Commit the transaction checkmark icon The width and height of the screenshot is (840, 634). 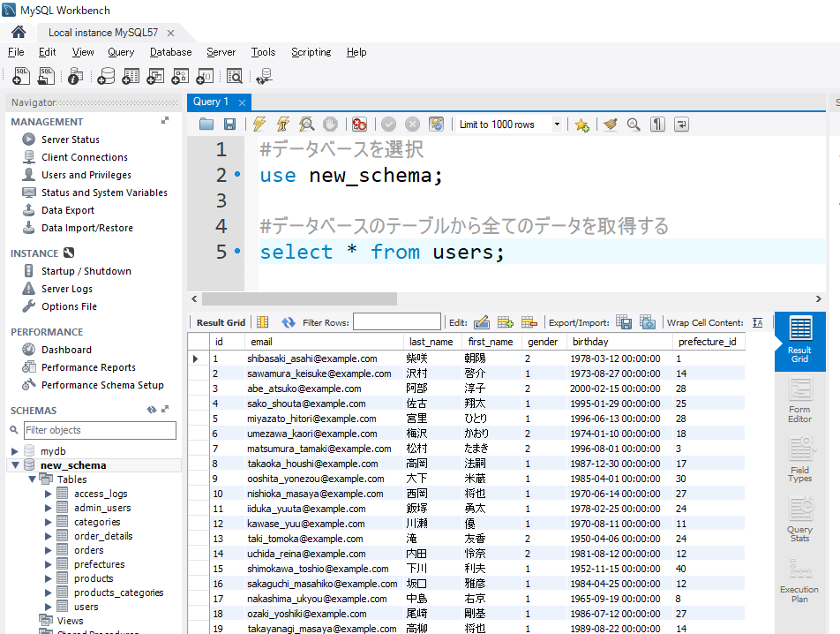[388, 125]
